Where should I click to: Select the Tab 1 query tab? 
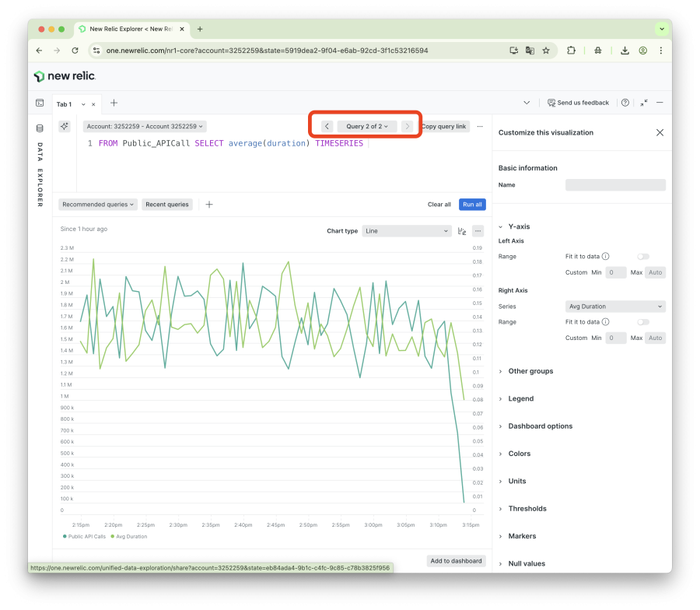pyautogui.click(x=64, y=104)
